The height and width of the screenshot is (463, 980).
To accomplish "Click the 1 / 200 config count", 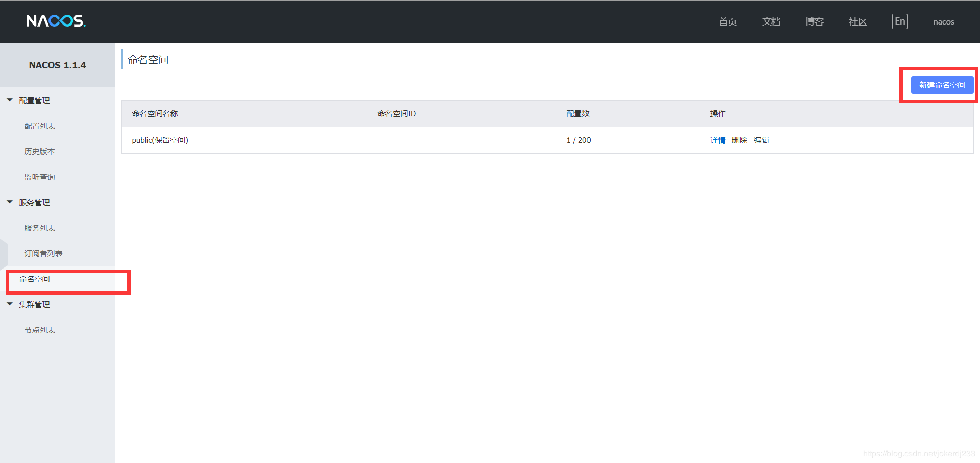I will [x=578, y=140].
